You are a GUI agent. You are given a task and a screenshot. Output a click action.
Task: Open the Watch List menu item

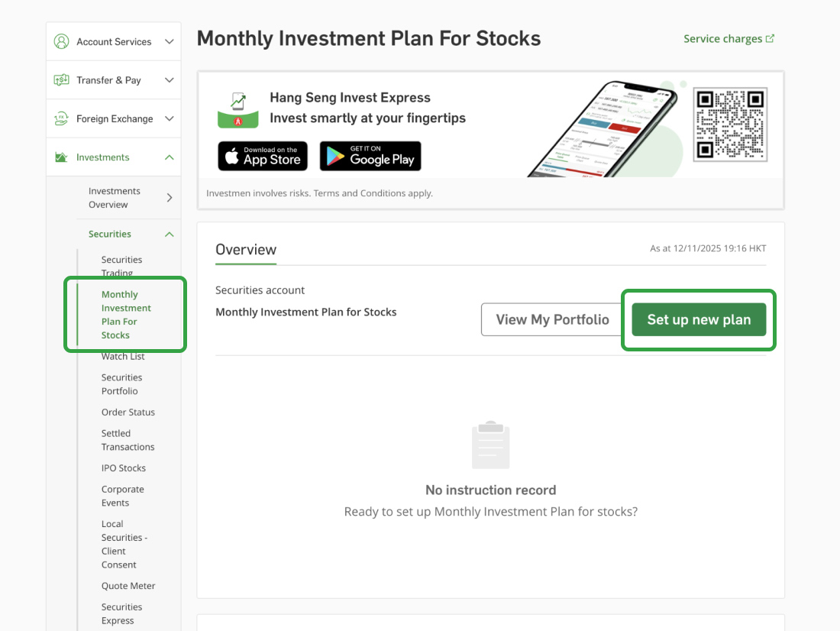[123, 357]
